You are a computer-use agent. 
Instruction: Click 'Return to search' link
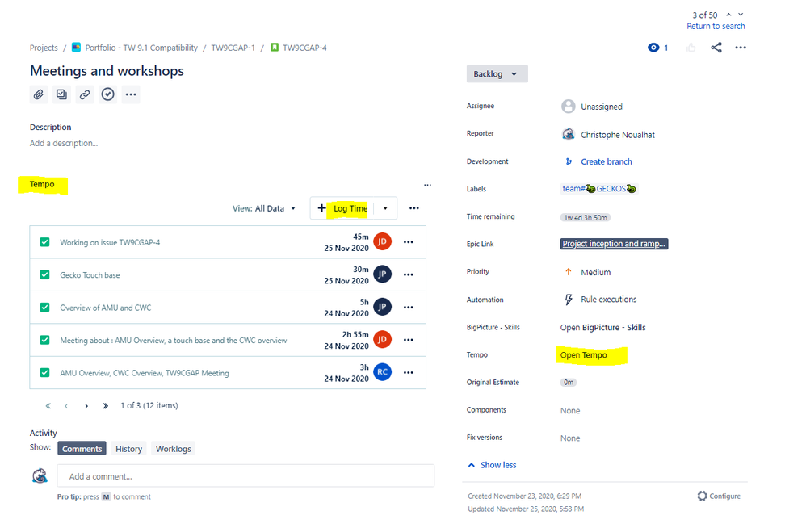tap(716, 26)
